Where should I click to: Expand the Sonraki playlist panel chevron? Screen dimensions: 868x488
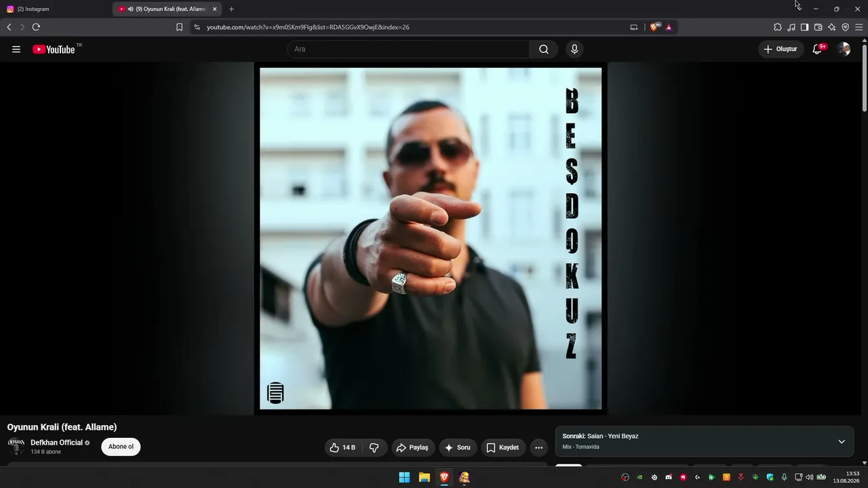pos(842,441)
